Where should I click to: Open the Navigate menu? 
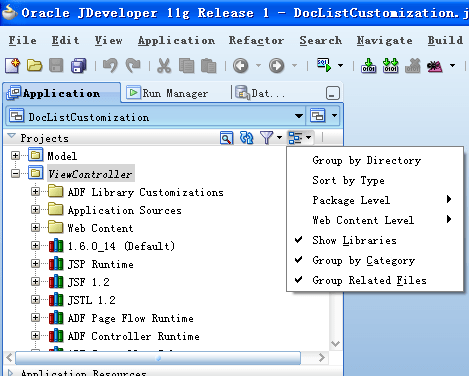(384, 40)
